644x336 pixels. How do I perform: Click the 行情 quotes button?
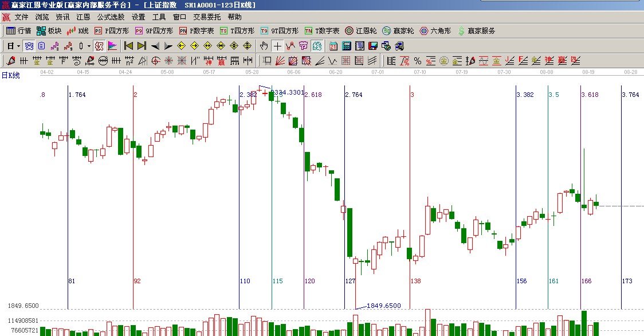pos(18,31)
